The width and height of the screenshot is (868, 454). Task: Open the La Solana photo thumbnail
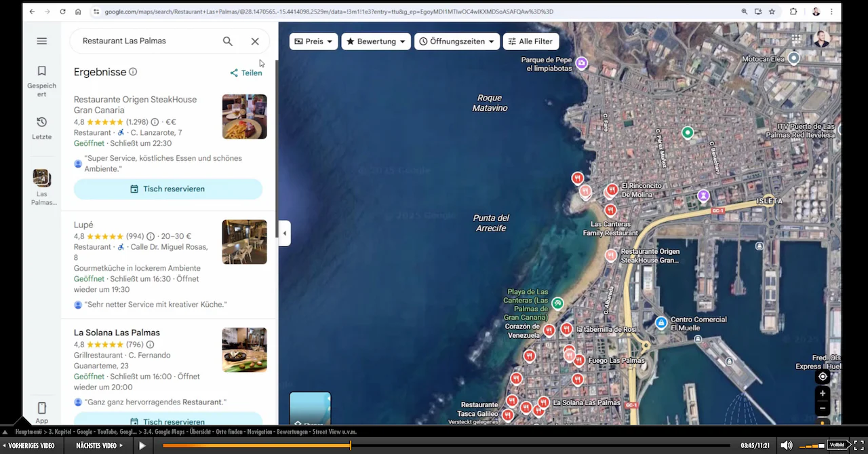244,350
